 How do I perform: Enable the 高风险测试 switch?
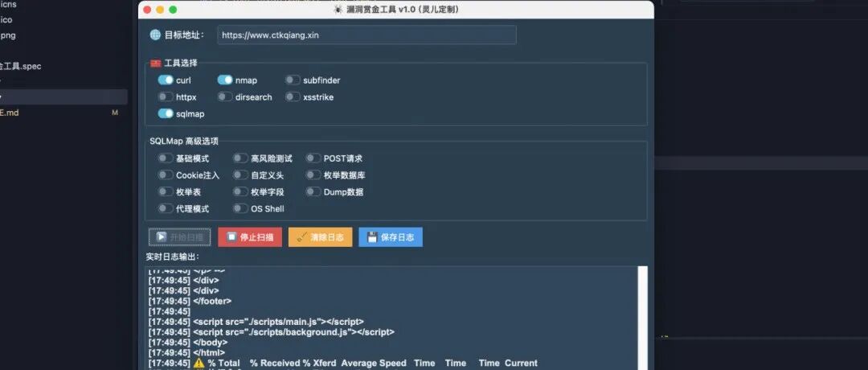[x=240, y=158]
